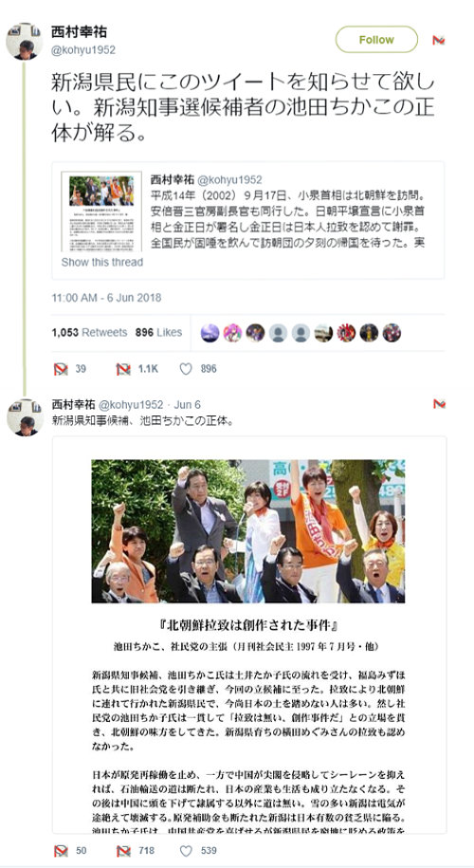Open the top tweet's more-options icon
The height and width of the screenshot is (868, 474).
pos(439,40)
